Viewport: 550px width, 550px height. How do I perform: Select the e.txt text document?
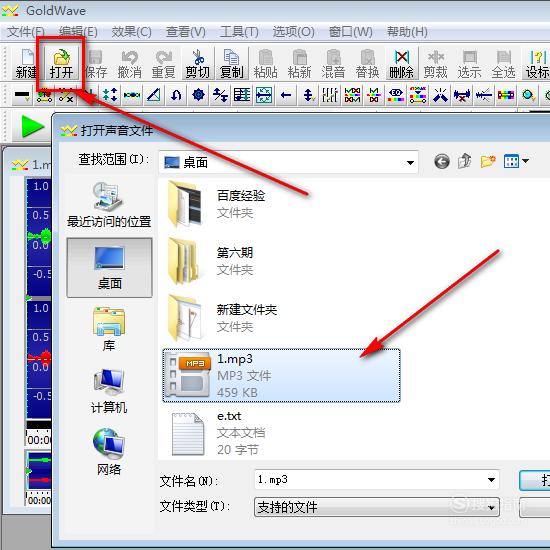click(x=218, y=433)
